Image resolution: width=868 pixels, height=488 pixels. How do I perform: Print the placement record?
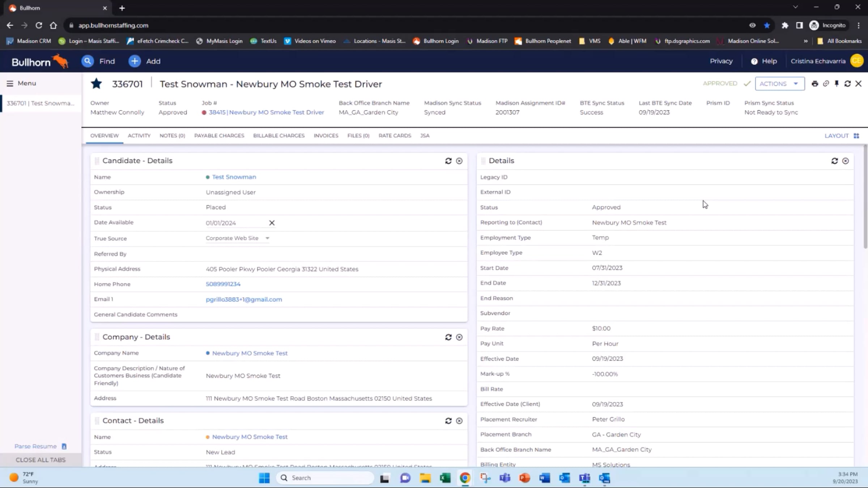coord(815,84)
